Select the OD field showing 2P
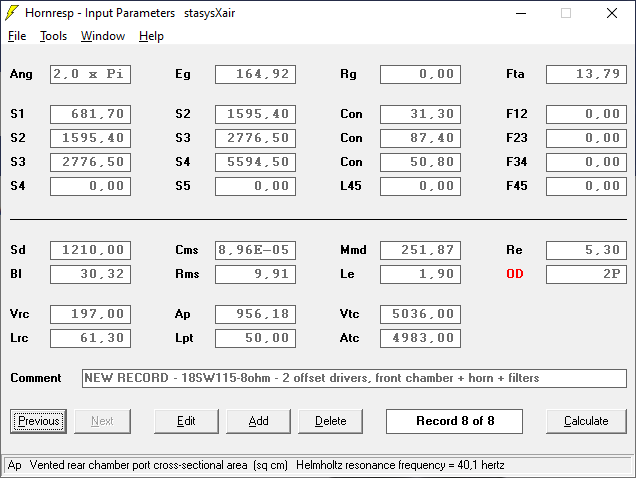This screenshot has width=636, height=478. coord(586,274)
